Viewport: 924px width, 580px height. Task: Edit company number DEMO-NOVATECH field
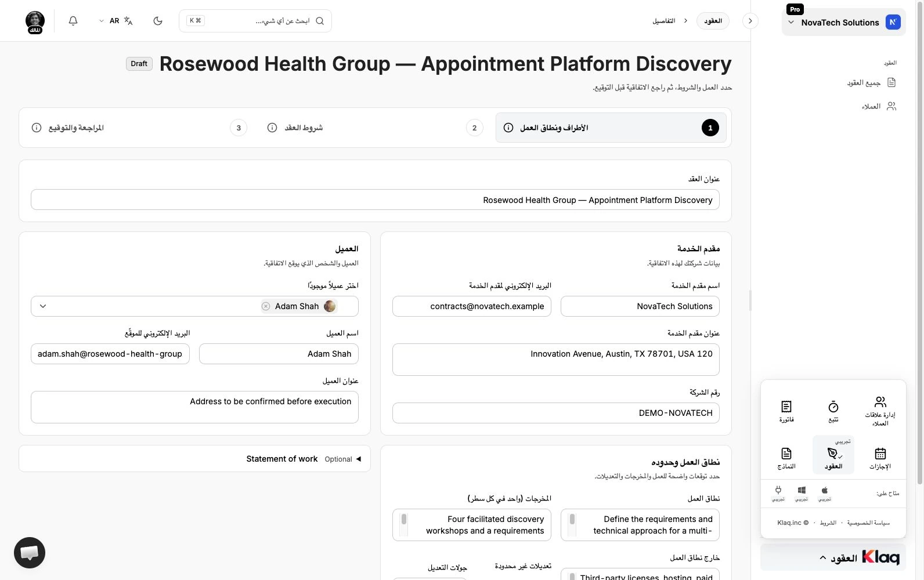point(556,413)
